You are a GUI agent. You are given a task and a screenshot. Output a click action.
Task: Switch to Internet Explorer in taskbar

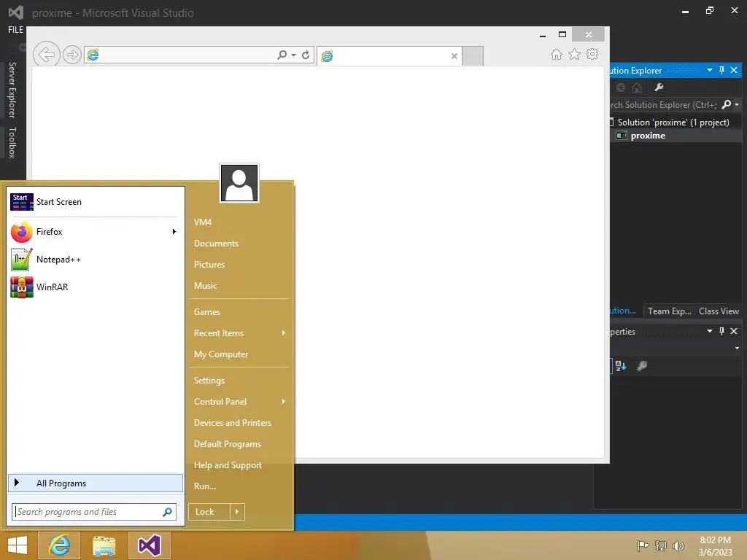(x=59, y=545)
